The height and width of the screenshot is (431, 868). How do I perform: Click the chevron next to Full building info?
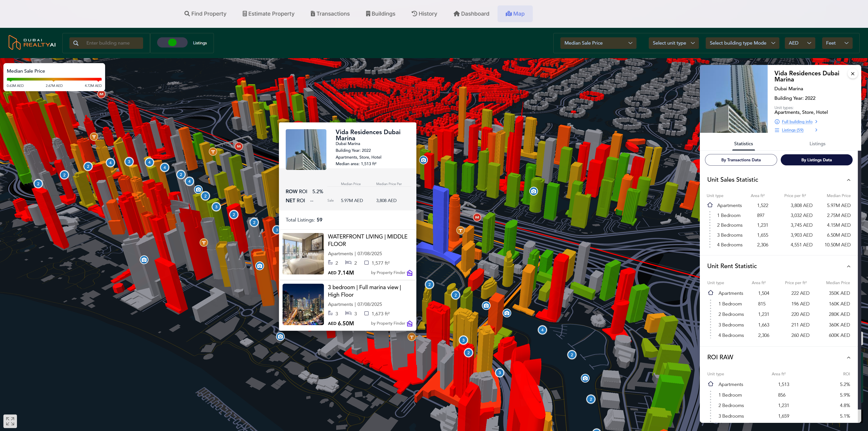click(x=816, y=122)
